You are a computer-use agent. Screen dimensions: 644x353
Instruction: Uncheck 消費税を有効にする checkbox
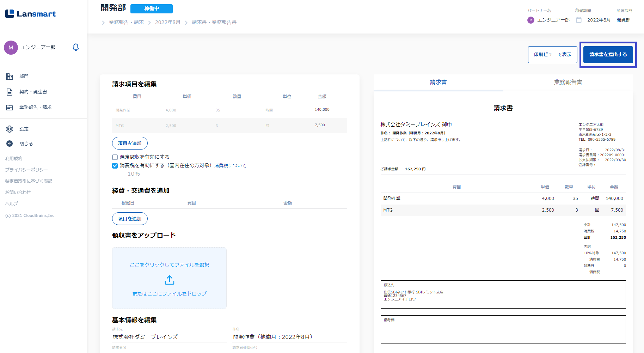click(x=115, y=166)
